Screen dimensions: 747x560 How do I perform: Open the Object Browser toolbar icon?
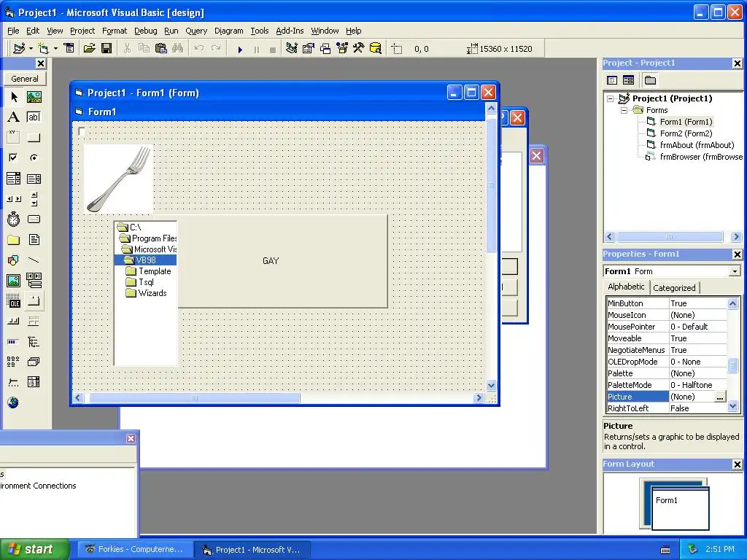(342, 49)
